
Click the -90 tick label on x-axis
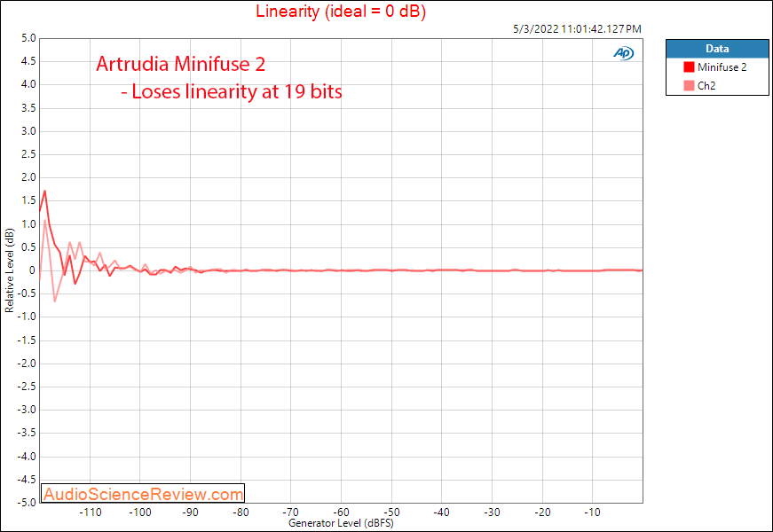point(190,512)
